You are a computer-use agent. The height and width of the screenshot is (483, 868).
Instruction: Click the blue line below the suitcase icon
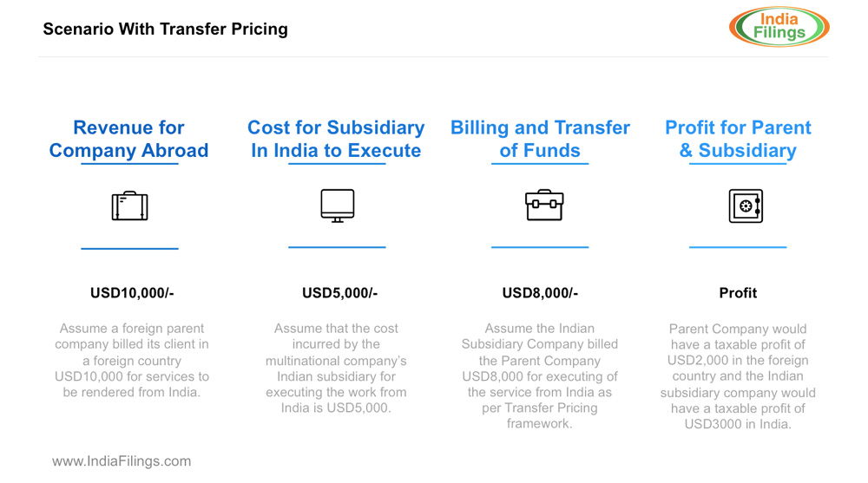coord(129,249)
